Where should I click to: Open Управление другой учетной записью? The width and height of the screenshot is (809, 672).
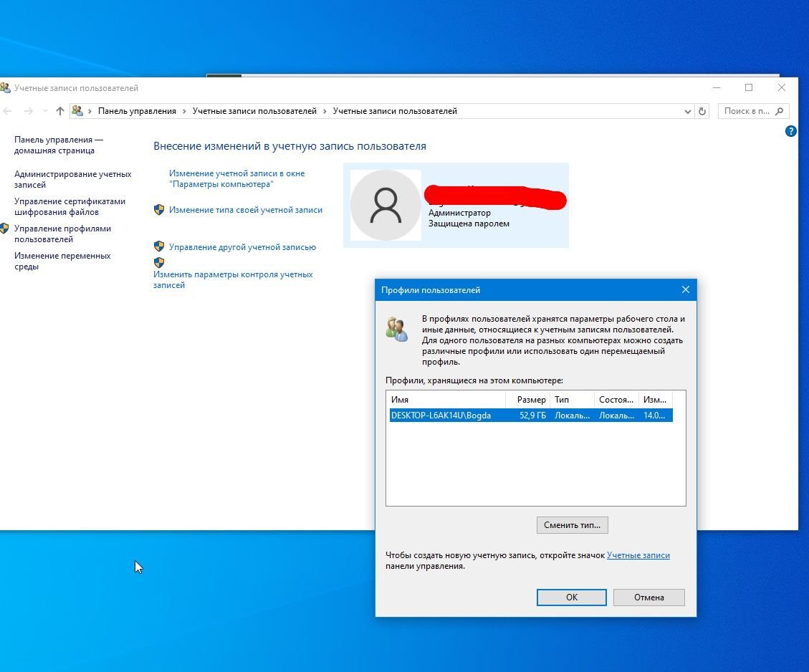point(242,247)
